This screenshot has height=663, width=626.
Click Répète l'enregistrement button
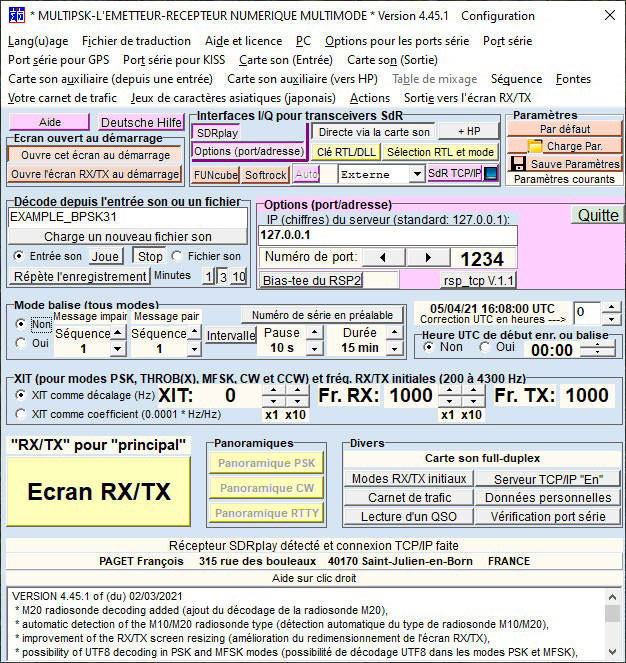pos(80,277)
